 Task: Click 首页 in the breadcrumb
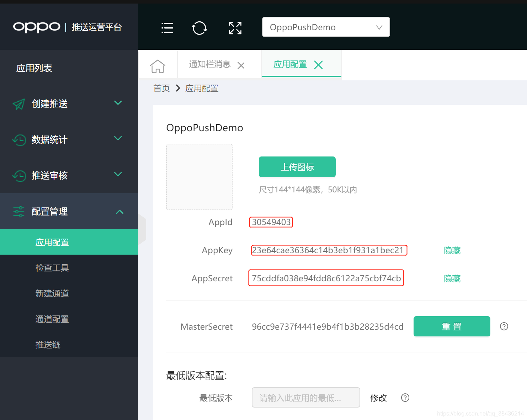point(161,88)
